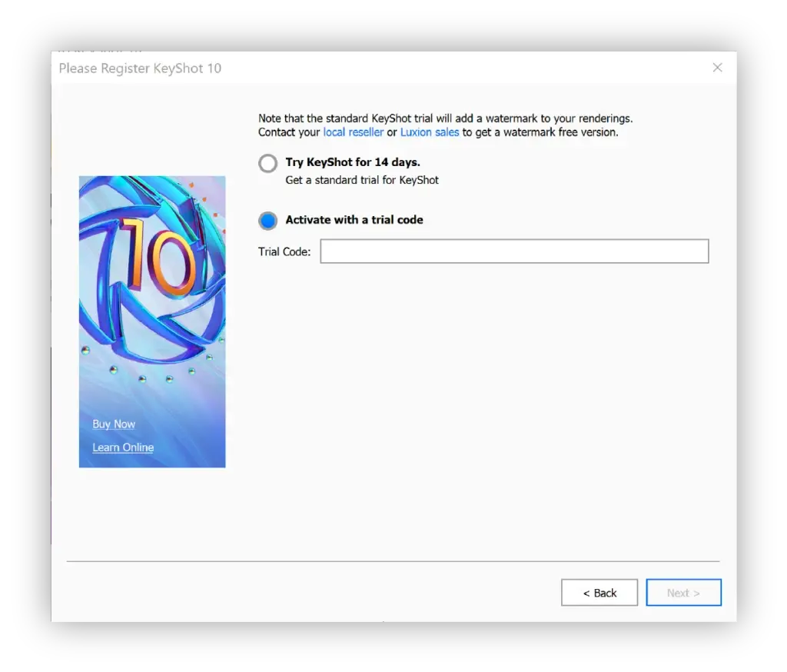Click the 'Trial Code:' label
The height and width of the screenshot is (672, 787).
click(x=284, y=251)
